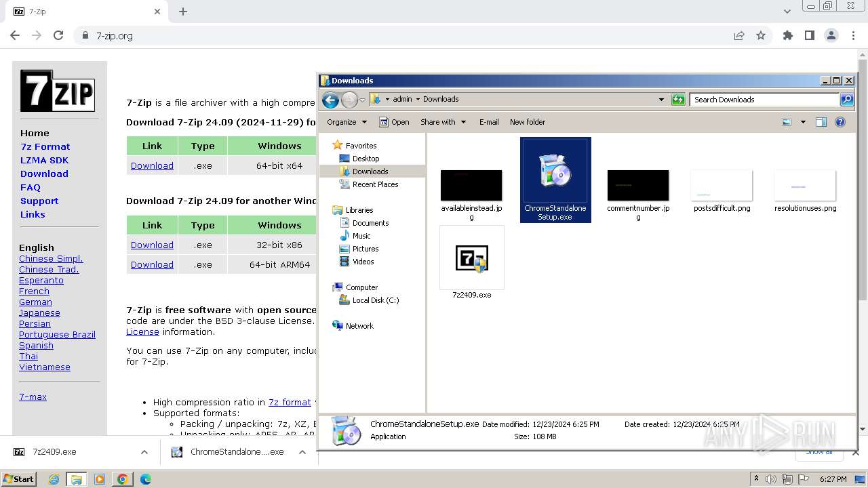Viewport: 868px width, 488px height.
Task: Open a new Chrome tab
Action: coord(183,12)
